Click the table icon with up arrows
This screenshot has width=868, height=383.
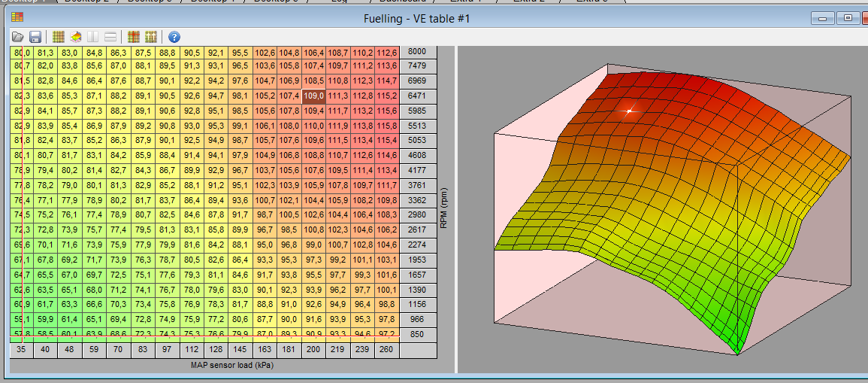(x=150, y=36)
